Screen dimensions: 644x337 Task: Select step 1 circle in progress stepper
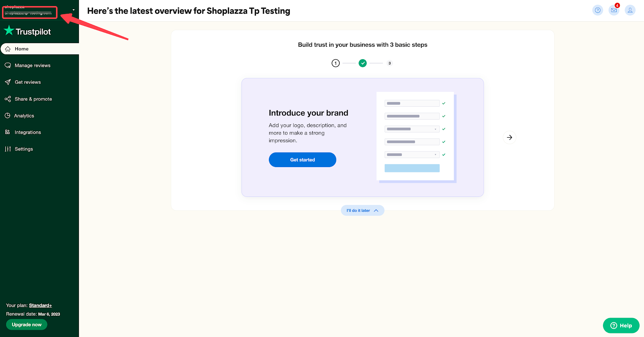[336, 63]
